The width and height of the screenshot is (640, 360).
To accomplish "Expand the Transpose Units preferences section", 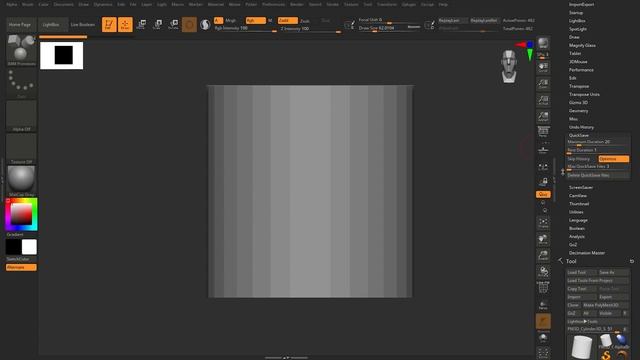I will pyautogui.click(x=584, y=94).
